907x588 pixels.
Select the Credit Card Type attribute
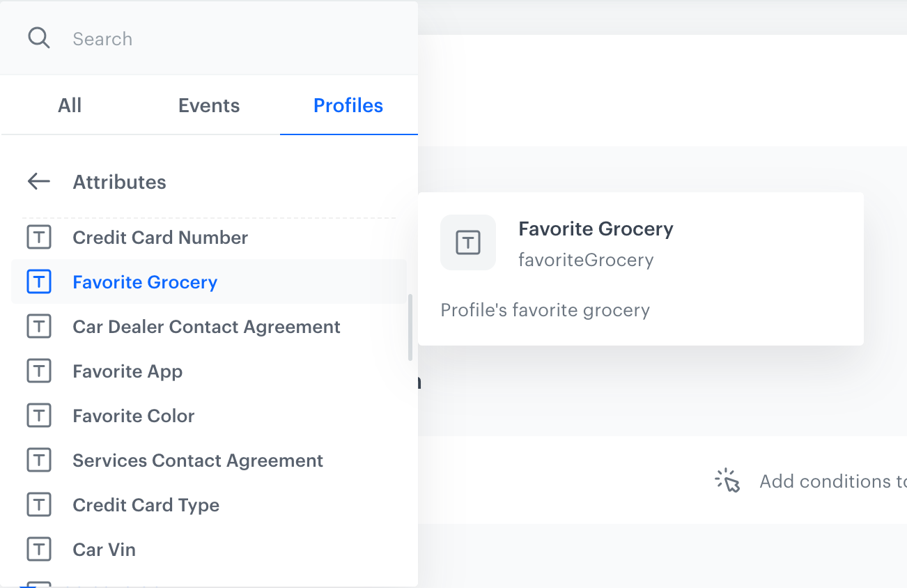[x=146, y=504]
